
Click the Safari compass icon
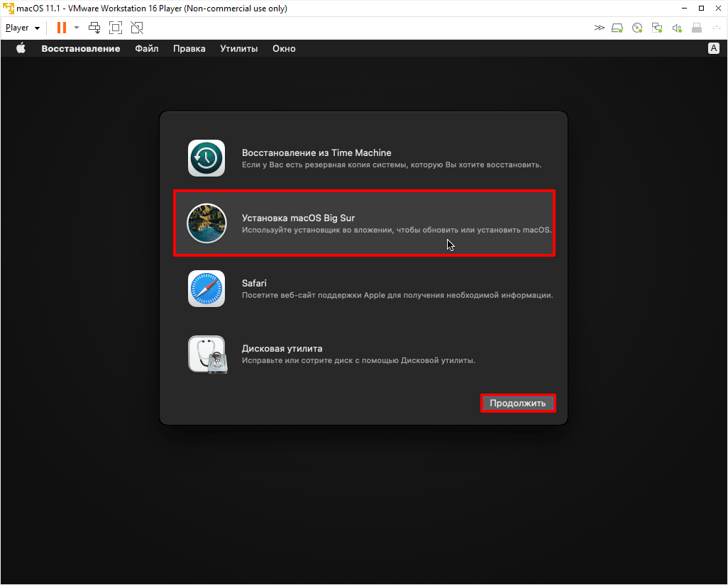click(x=206, y=289)
